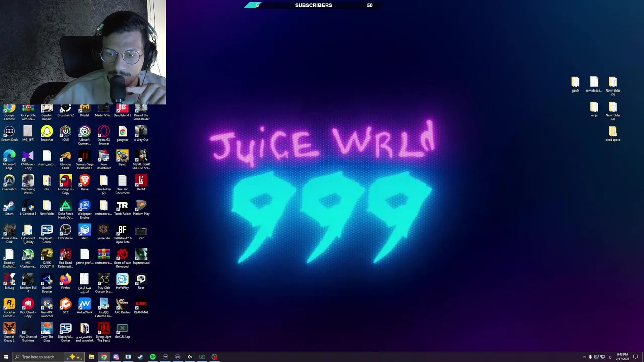Select the DARK SOULS III icon

[x=47, y=259]
